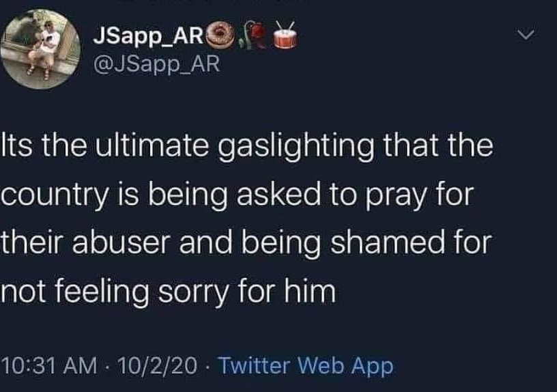The width and height of the screenshot is (557, 392).
Task: Open the @JSapp_AR handle link
Action: pos(157,65)
